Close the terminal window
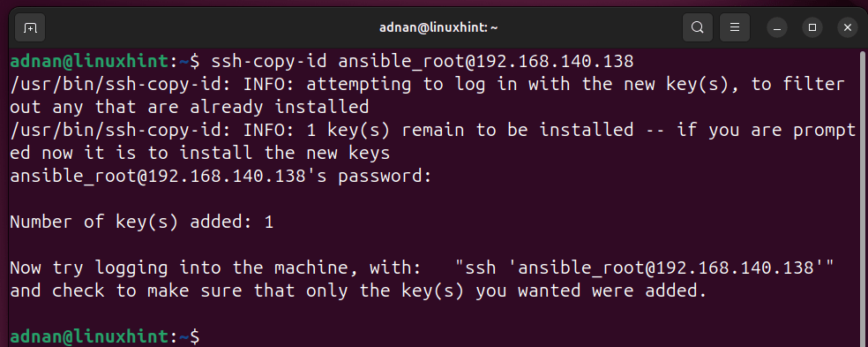 (x=848, y=27)
